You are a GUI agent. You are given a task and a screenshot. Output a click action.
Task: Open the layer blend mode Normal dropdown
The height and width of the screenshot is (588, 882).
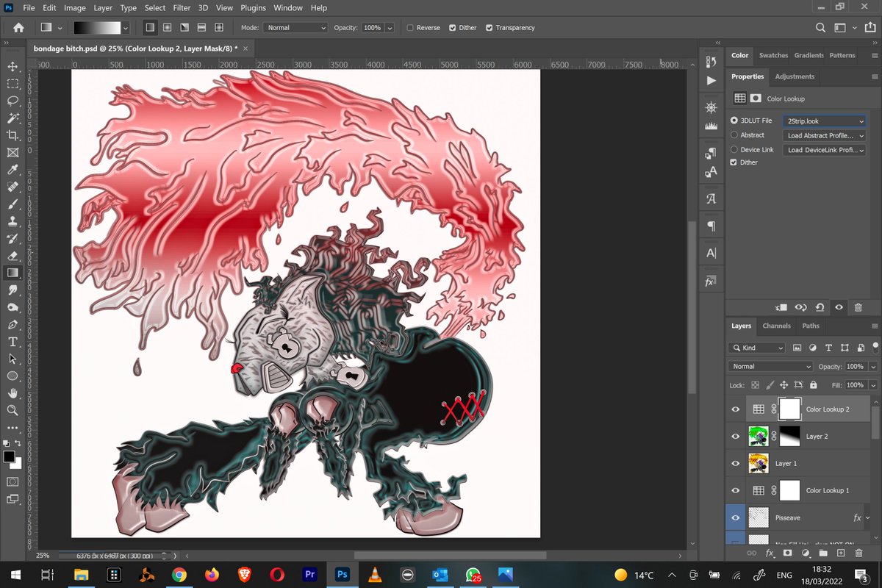770,366
